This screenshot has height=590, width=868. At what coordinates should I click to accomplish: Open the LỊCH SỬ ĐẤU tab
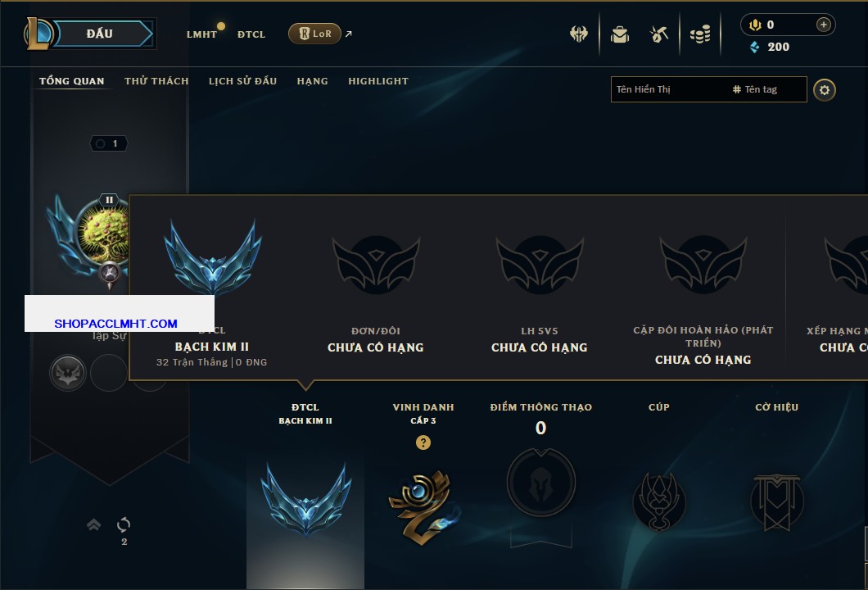click(x=242, y=81)
